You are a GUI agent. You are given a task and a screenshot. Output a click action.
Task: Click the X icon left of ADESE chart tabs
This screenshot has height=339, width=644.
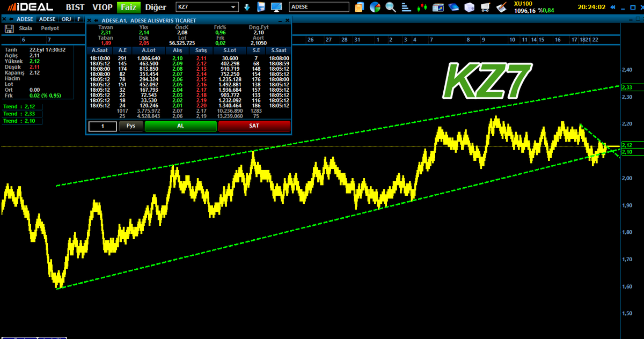(4, 19)
